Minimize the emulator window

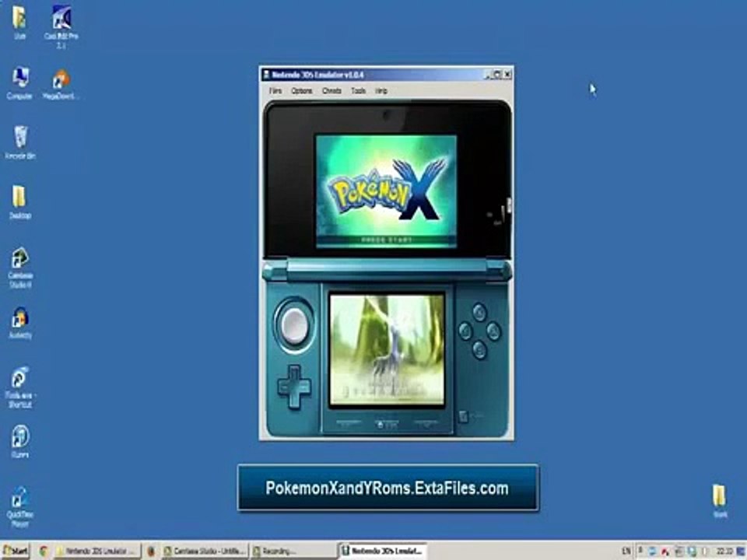point(488,75)
